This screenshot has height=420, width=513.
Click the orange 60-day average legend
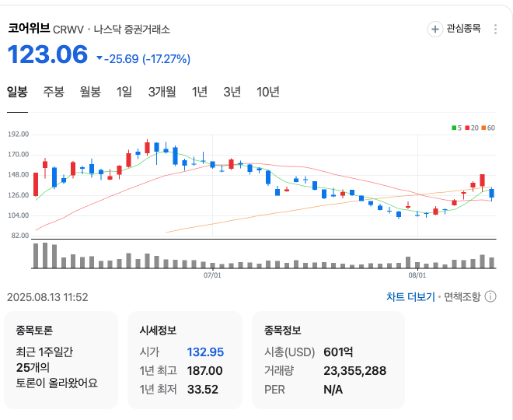[x=488, y=128]
